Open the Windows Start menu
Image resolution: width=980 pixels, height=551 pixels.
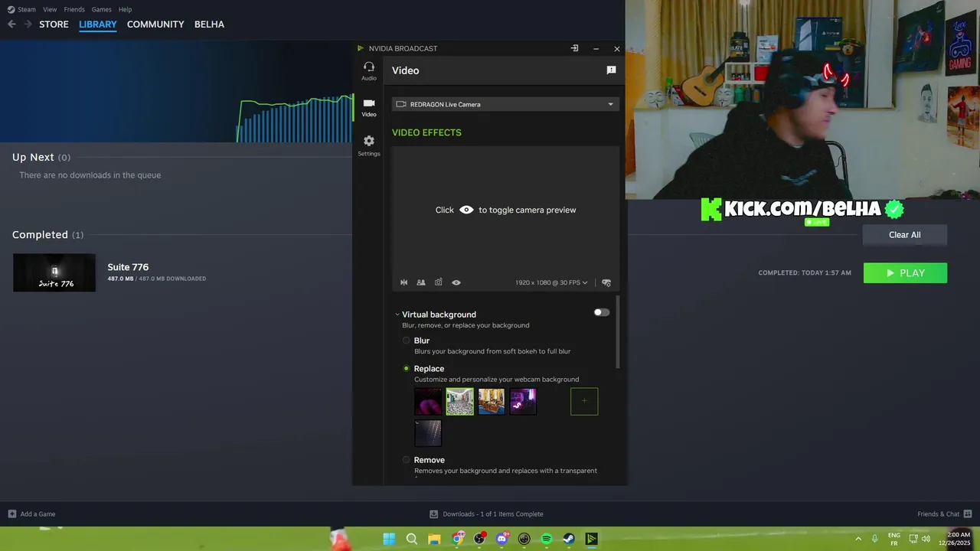[389, 539]
